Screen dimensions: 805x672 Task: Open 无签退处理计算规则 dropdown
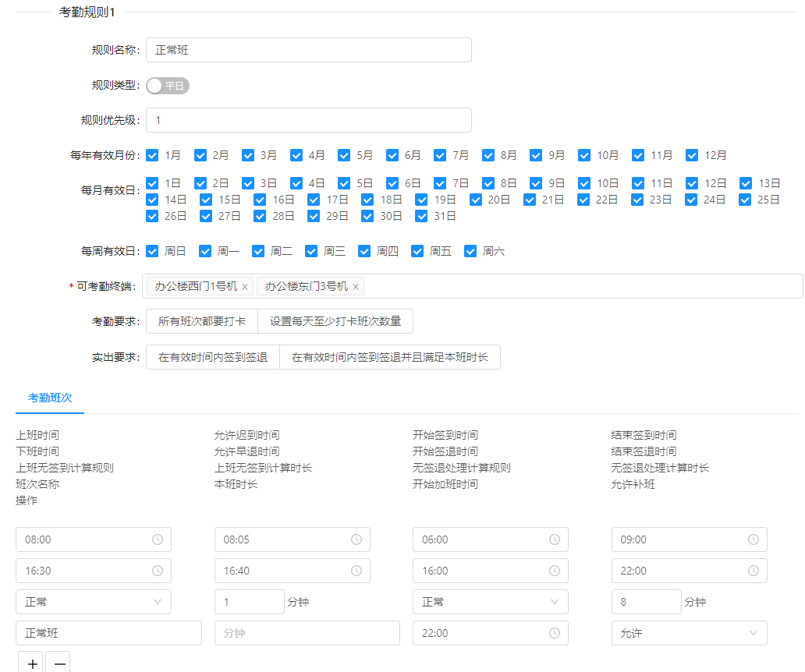[x=490, y=602]
